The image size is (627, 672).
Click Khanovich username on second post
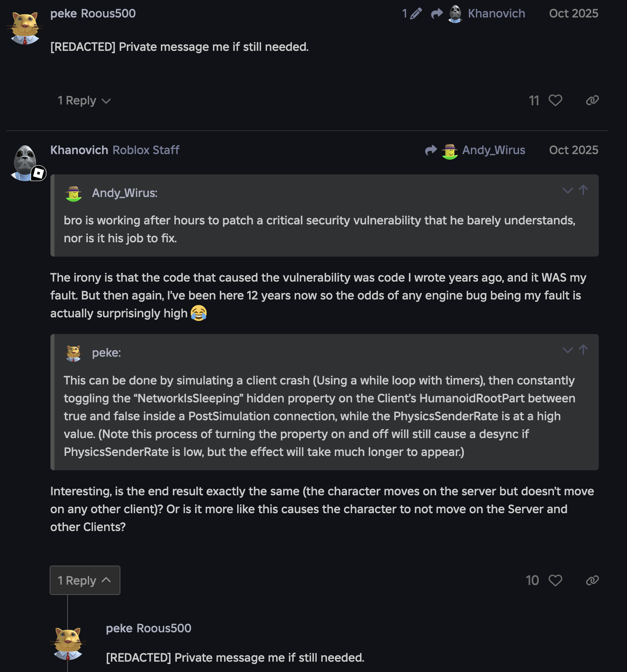(x=79, y=150)
